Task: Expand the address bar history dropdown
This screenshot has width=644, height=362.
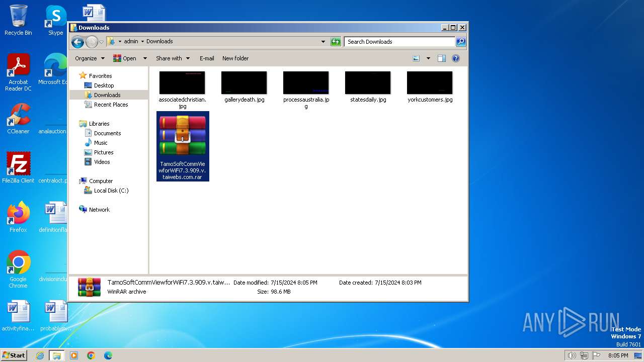Action: click(x=323, y=42)
